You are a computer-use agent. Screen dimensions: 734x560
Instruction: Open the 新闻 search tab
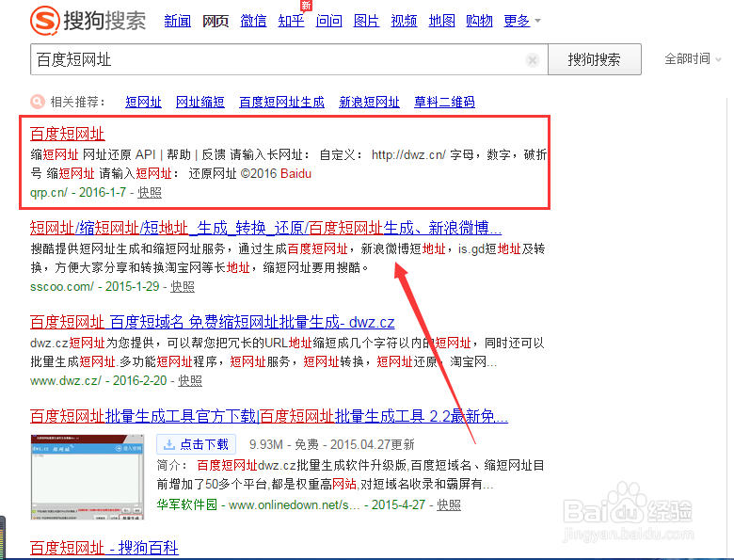(178, 21)
